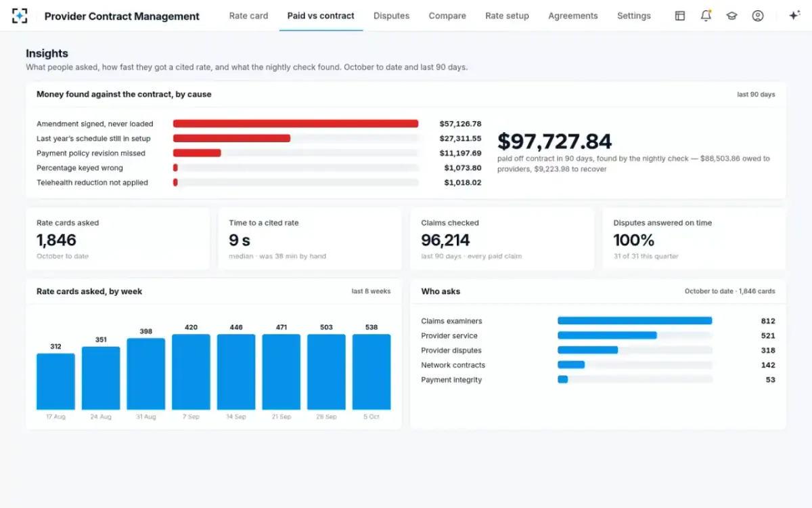
Task: Click the 318 count for Provider disputes
Action: click(768, 350)
